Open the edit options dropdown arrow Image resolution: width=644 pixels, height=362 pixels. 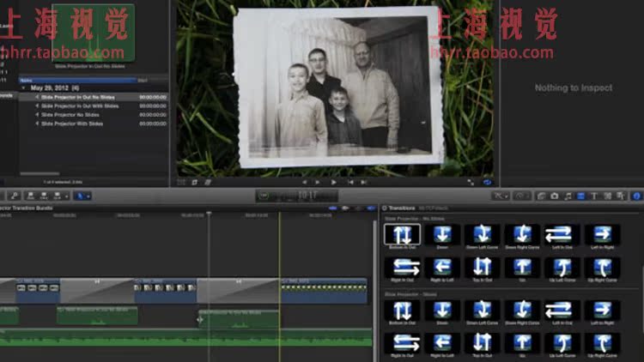66,196
